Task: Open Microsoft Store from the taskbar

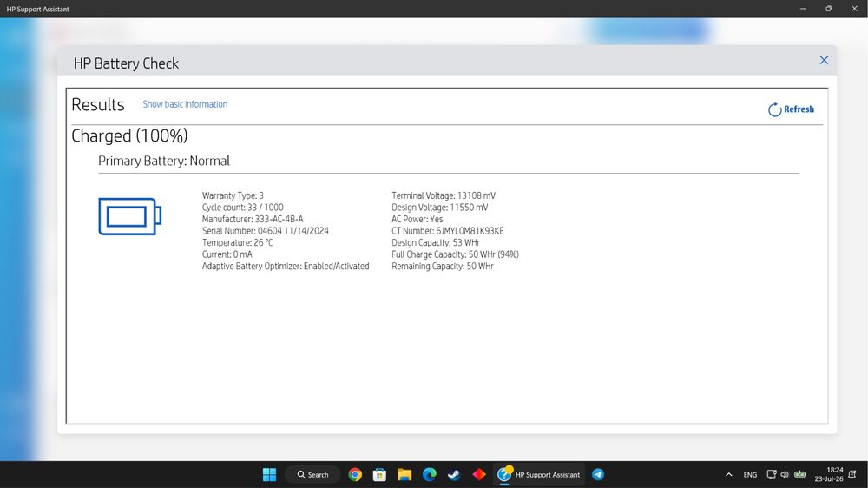Action: (380, 475)
